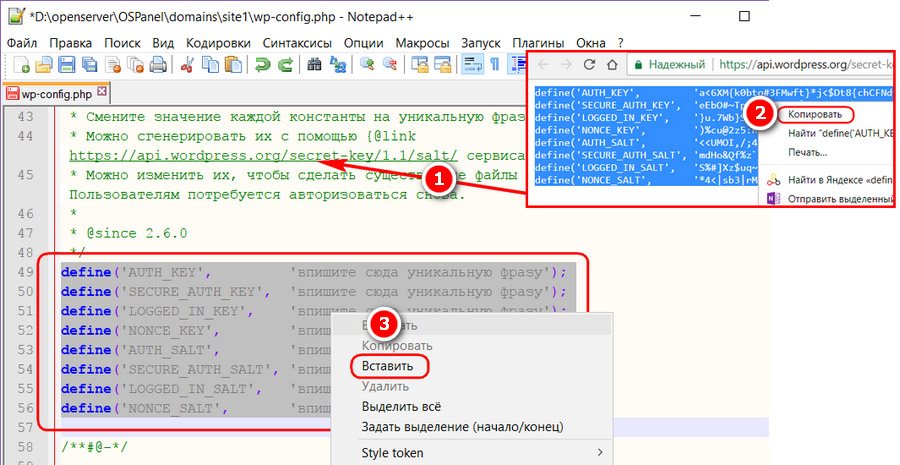Click the Open file folder icon
Image resolution: width=900 pixels, height=465 pixels.
(44, 64)
